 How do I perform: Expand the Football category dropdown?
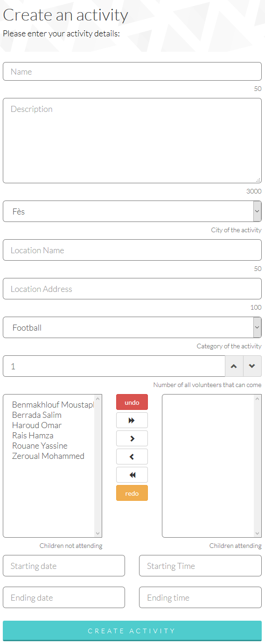132,327
